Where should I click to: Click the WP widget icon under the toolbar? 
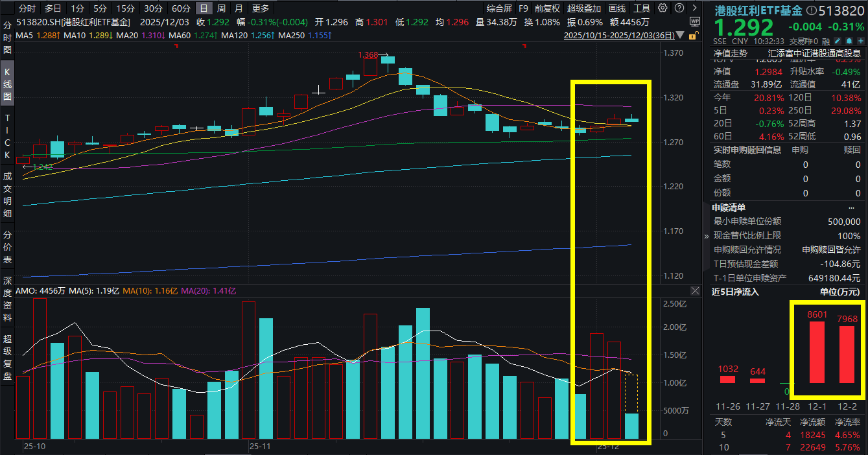click(x=695, y=21)
